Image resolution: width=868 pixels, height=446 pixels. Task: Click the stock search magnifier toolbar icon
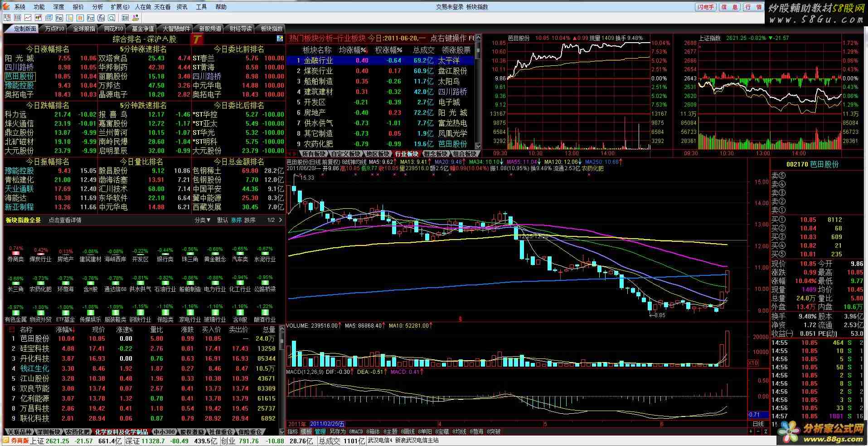pyautogui.click(x=111, y=18)
